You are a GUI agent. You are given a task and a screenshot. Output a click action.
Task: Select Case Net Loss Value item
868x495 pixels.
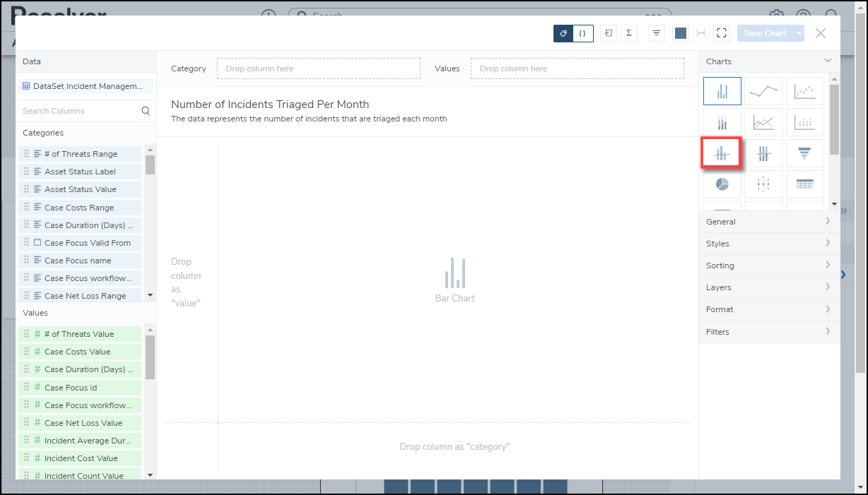click(80, 423)
